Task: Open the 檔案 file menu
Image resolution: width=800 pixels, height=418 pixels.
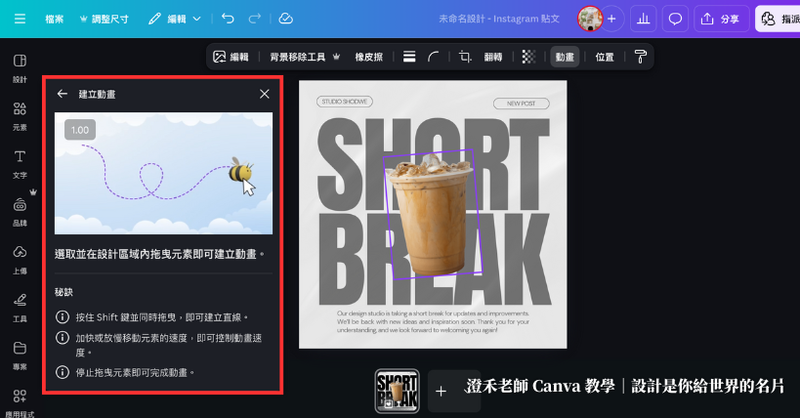Action: click(x=55, y=19)
